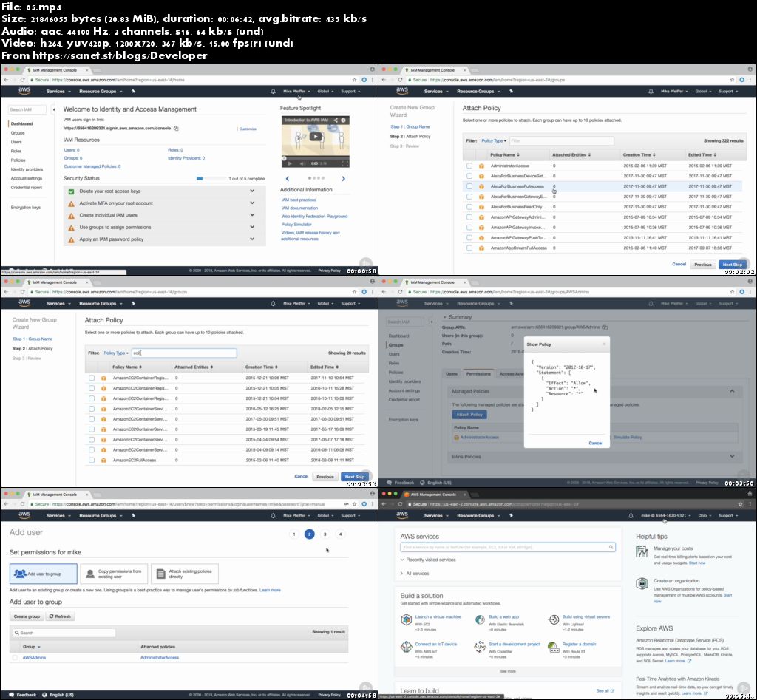This screenshot has width=757, height=700.
Task: Click the Build a web app icon
Action: click(480, 619)
